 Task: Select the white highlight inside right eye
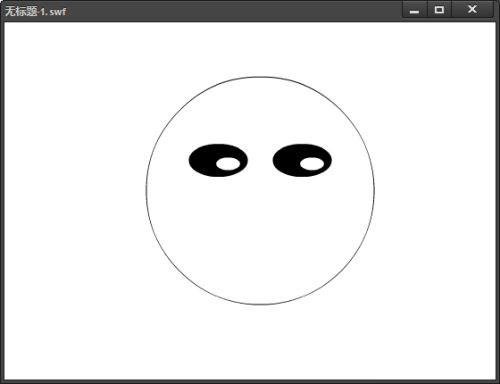coord(312,164)
